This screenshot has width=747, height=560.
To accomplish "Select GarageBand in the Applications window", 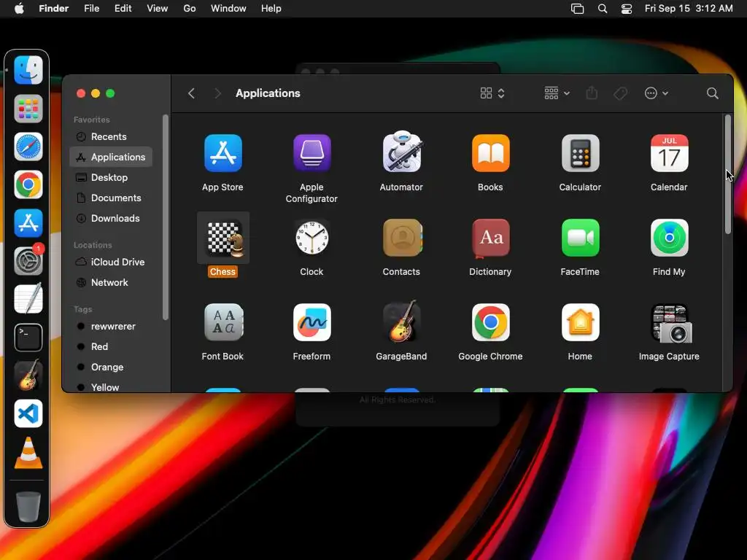I will pos(402,322).
